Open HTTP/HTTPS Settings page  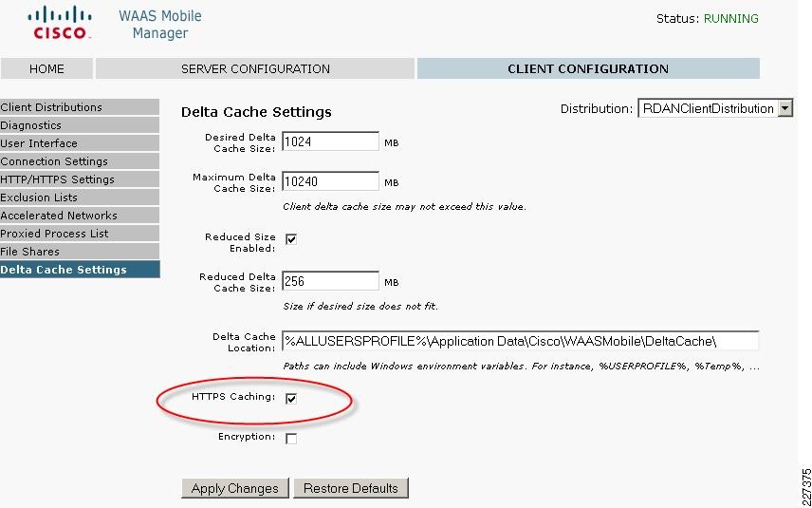[80, 179]
